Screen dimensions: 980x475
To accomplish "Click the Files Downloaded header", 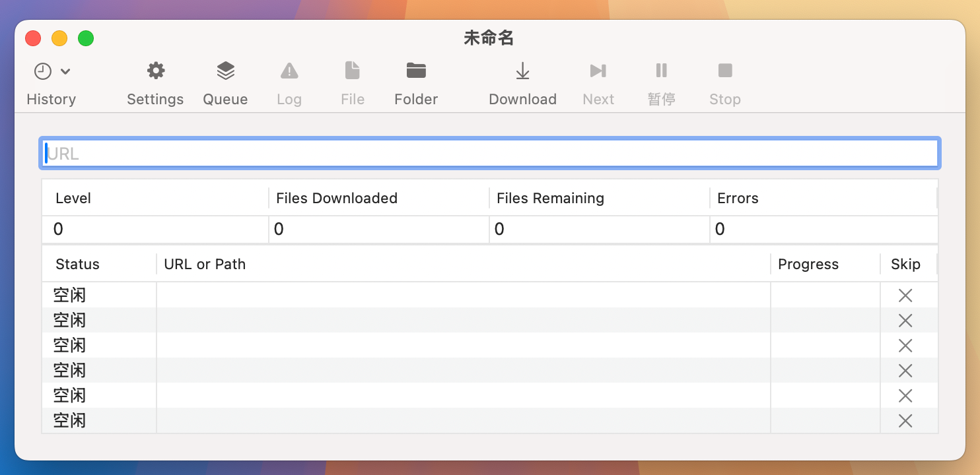I will (337, 198).
